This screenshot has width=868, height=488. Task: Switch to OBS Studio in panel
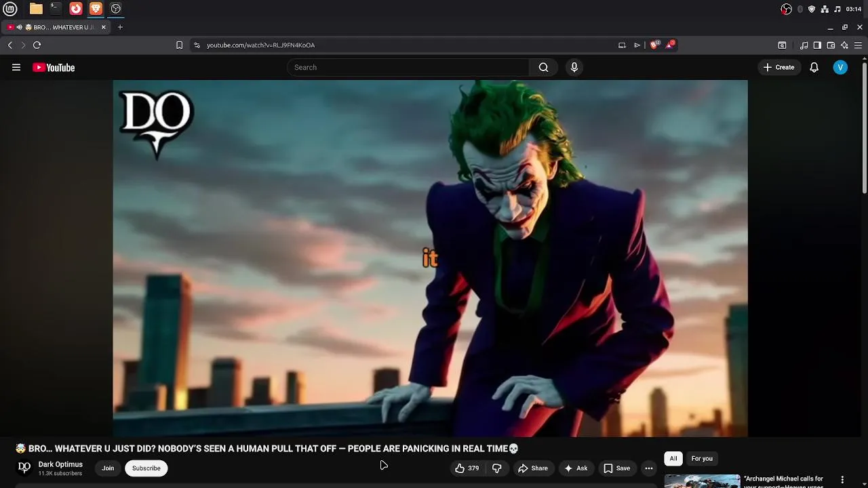coord(116,9)
